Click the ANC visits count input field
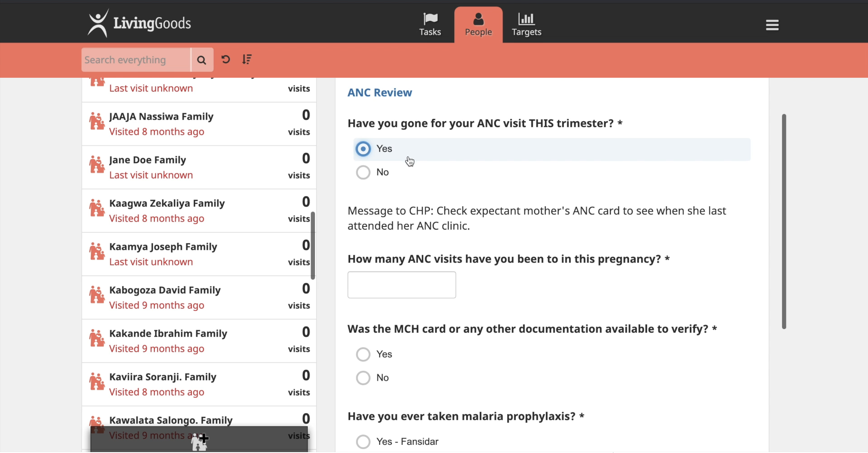The image size is (868, 453). click(401, 285)
